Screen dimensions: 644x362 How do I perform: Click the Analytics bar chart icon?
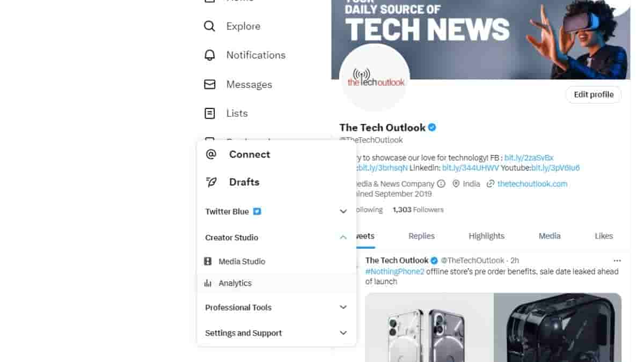[208, 283]
